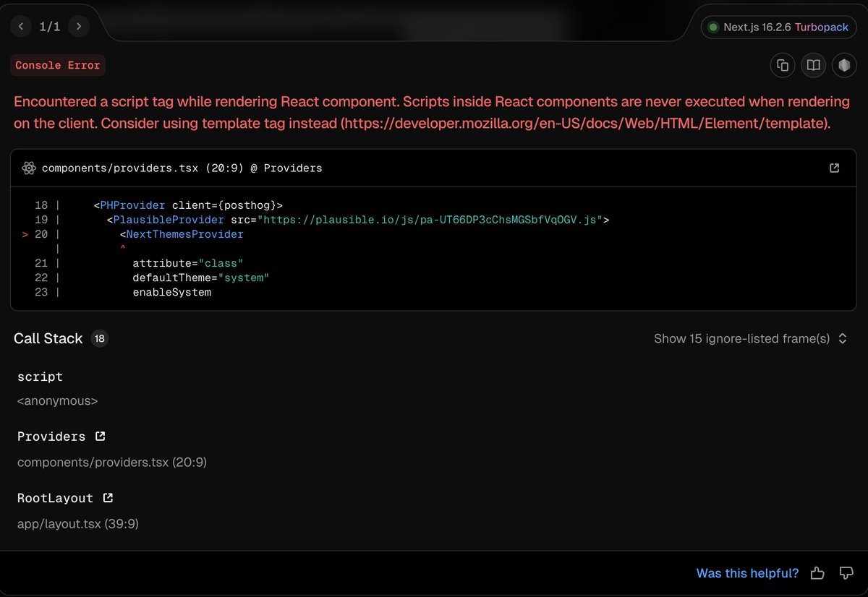868x597 pixels.
Task: Go to next error arrow
Action: pos(78,27)
